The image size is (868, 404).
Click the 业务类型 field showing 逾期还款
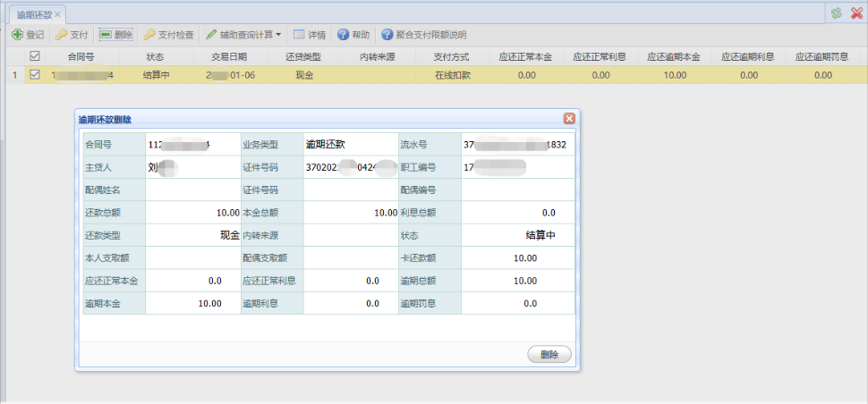click(350, 144)
